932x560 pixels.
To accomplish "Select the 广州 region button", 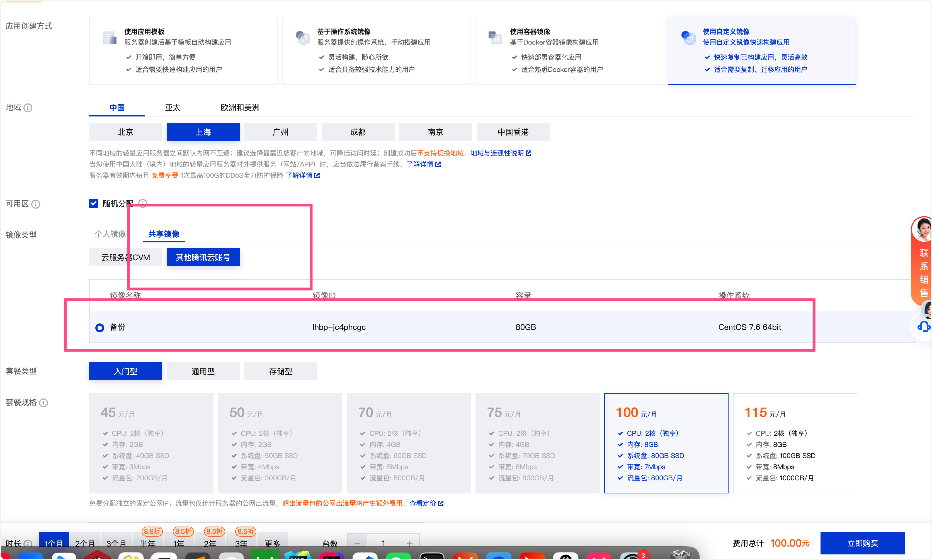I will pyautogui.click(x=280, y=132).
